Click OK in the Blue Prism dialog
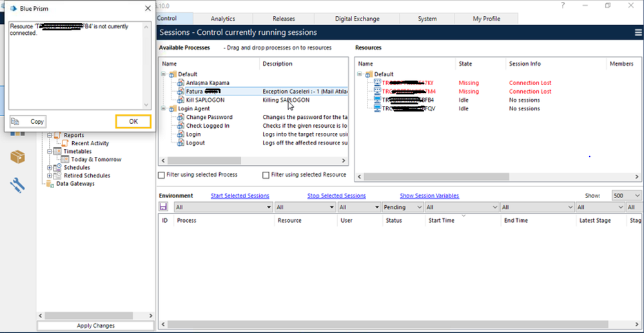The width and height of the screenshot is (644, 333). pyautogui.click(x=133, y=122)
